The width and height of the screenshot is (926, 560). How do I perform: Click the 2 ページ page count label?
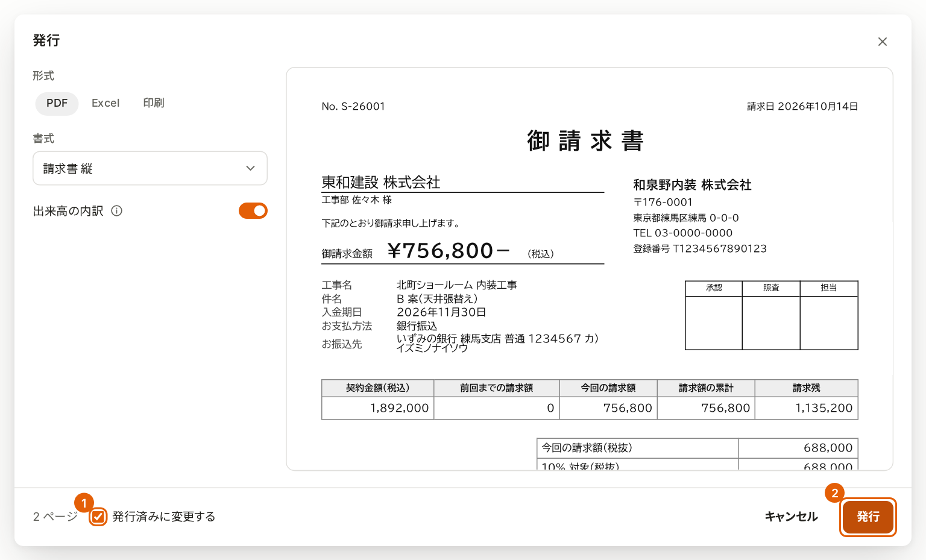(55, 517)
